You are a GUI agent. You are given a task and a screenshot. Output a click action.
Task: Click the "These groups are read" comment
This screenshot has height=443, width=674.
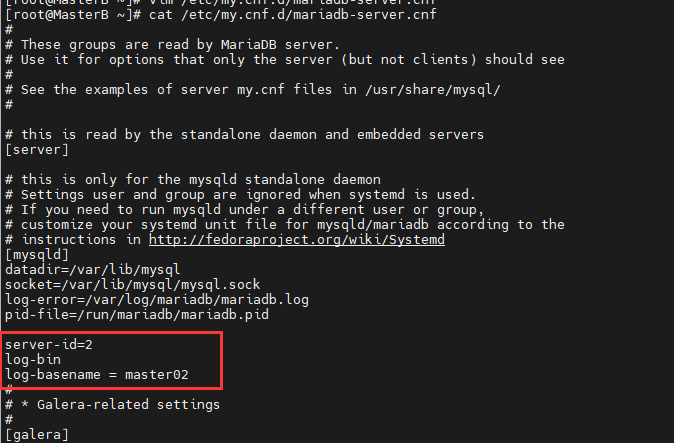click(180, 44)
